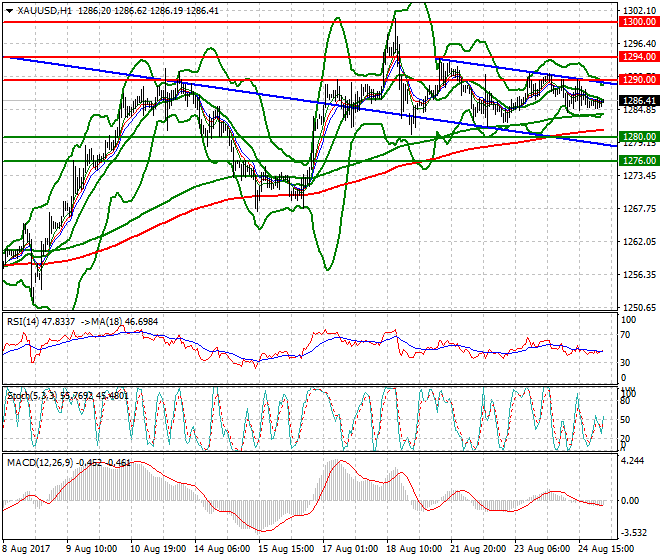Select the 1280.00 green support level label
This screenshot has height=560, width=660.
coord(639,136)
